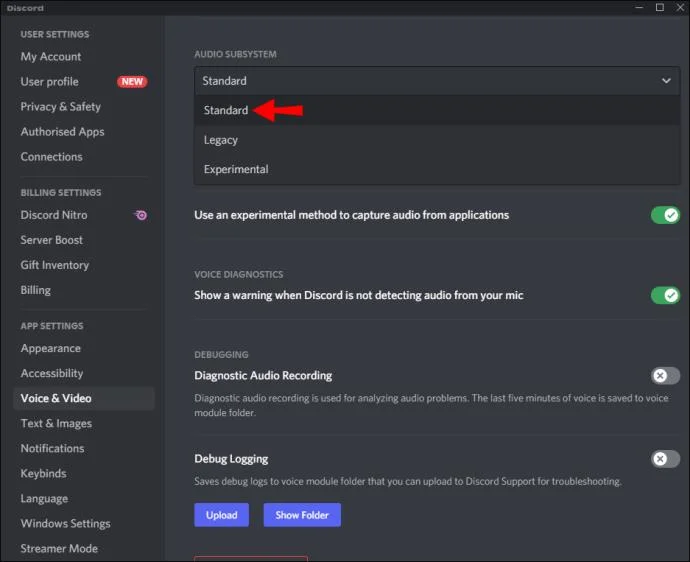Open Discord Nitro settings

(54, 215)
